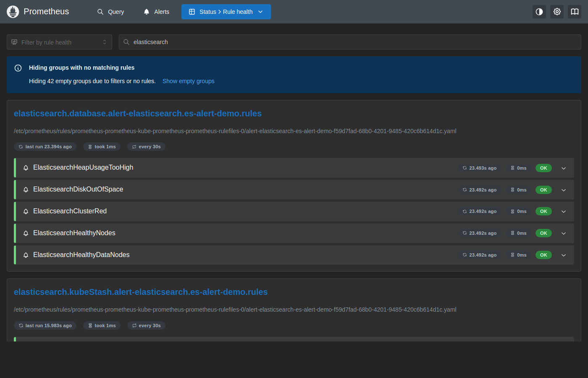Click bell icon beside ElasticsearchClusterRed
This screenshot has width=588, height=378.
point(26,211)
